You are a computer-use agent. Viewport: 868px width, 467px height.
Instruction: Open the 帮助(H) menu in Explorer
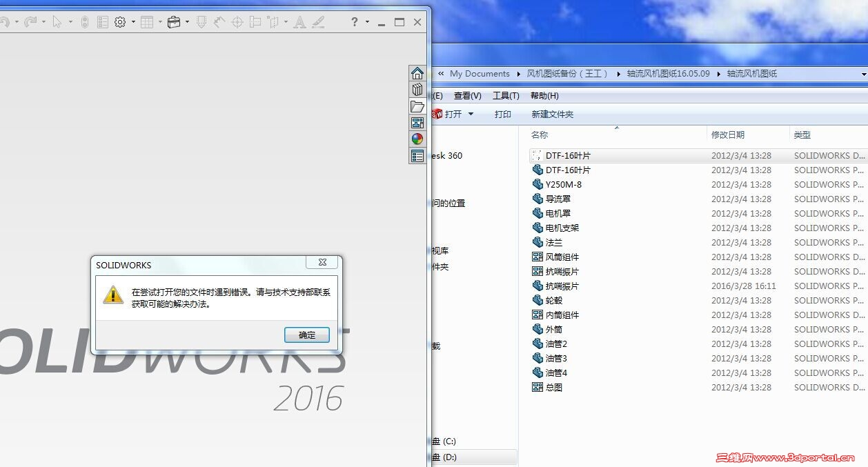[x=544, y=96]
